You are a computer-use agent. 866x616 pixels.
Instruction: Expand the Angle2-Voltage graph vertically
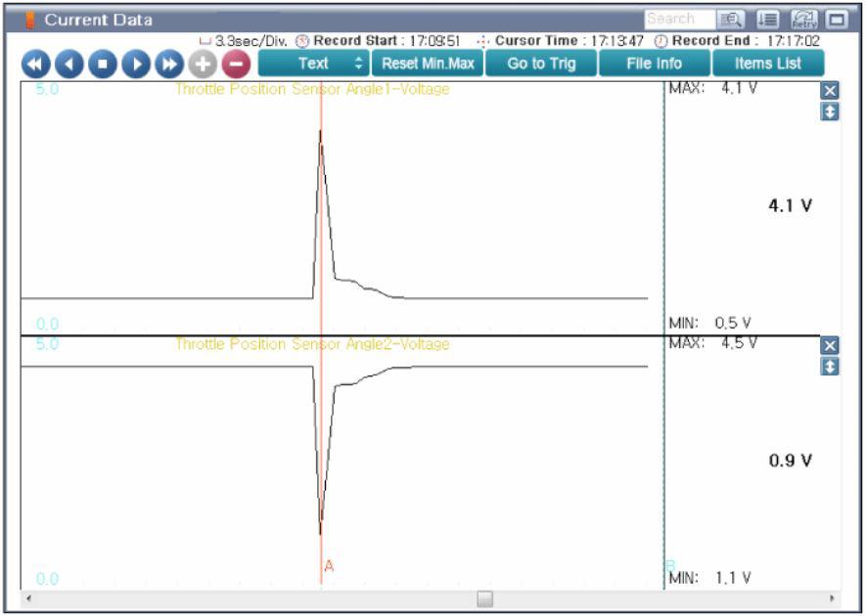(x=830, y=368)
